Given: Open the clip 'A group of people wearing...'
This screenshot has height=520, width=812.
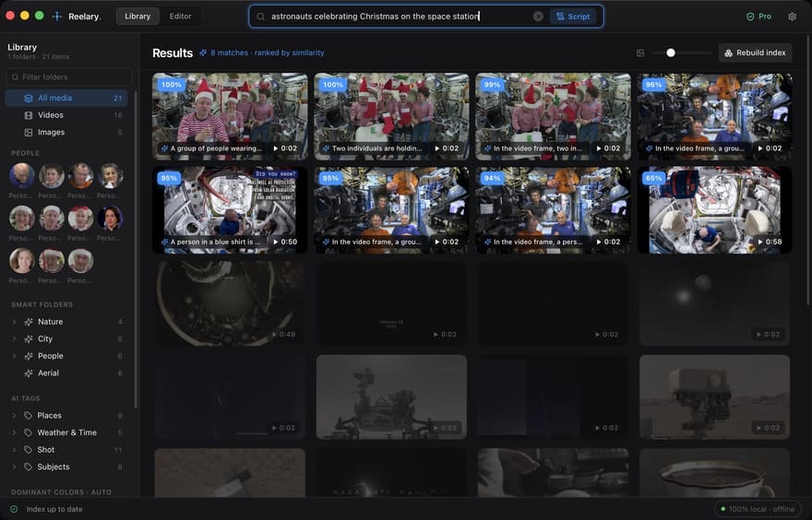Looking at the screenshot, I should tap(230, 116).
